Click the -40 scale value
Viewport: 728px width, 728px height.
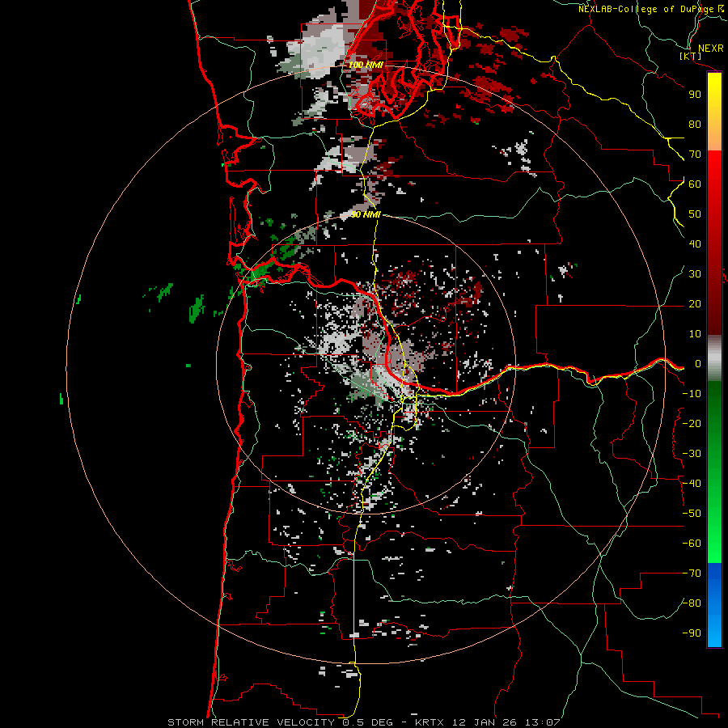coord(692,484)
